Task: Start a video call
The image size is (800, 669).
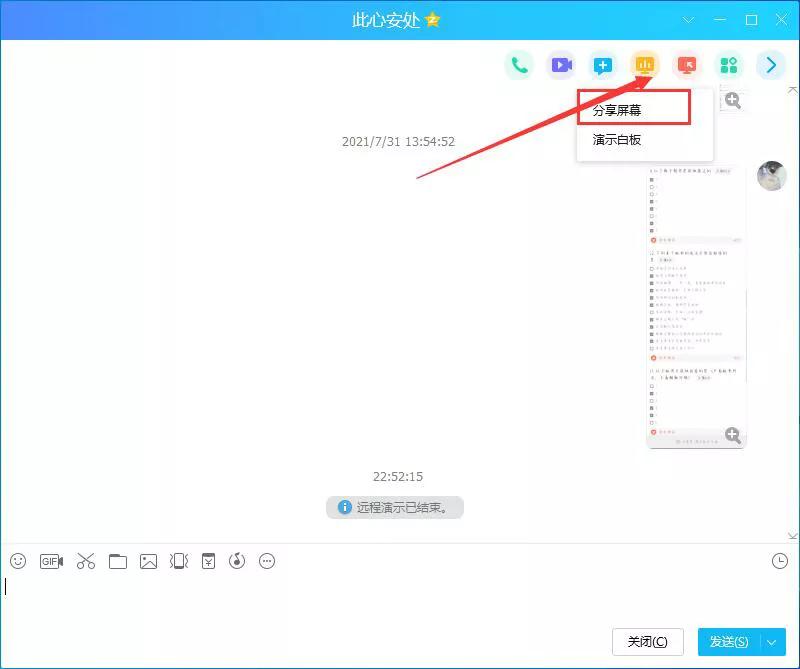Action: click(x=561, y=65)
